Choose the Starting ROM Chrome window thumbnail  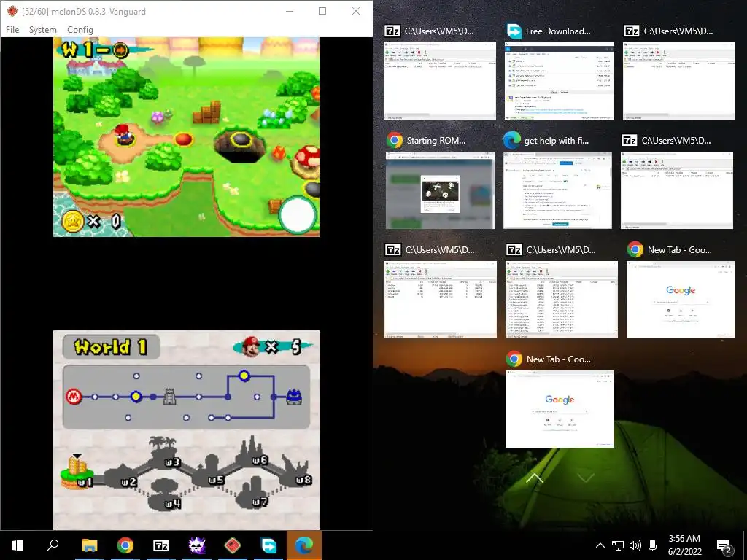440,190
